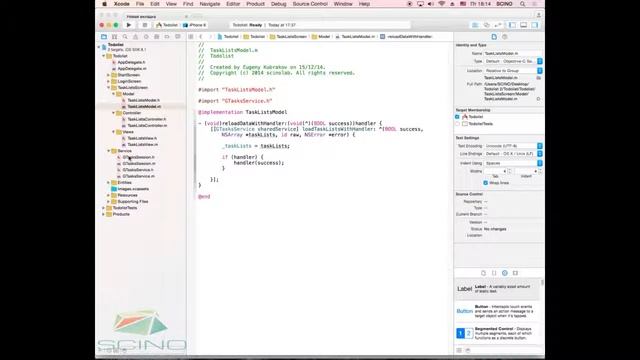The width and height of the screenshot is (640, 360).
Task: Open the Source Control menu
Action: click(x=310, y=4)
